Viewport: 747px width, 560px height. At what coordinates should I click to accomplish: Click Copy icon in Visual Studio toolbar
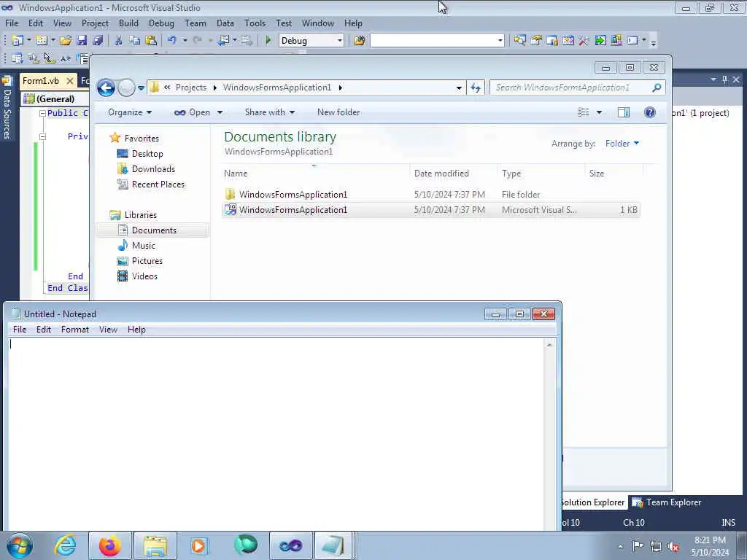135,41
